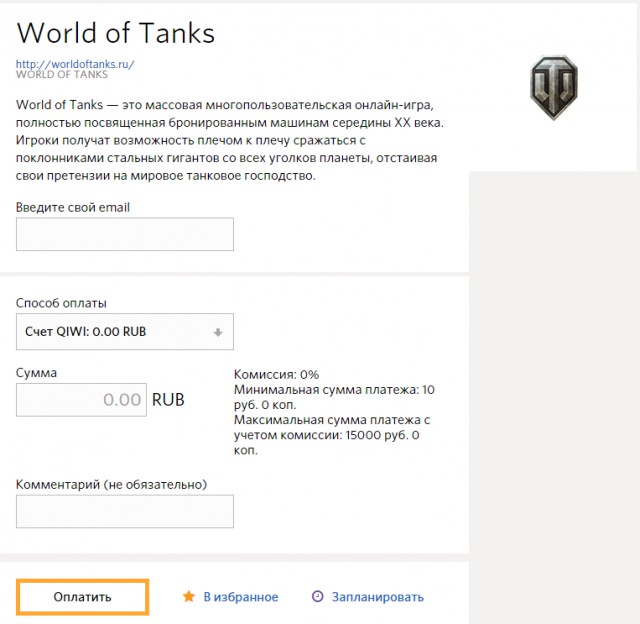Click the World of Tanks page title
Screen dimensions: 640x624
(x=116, y=33)
